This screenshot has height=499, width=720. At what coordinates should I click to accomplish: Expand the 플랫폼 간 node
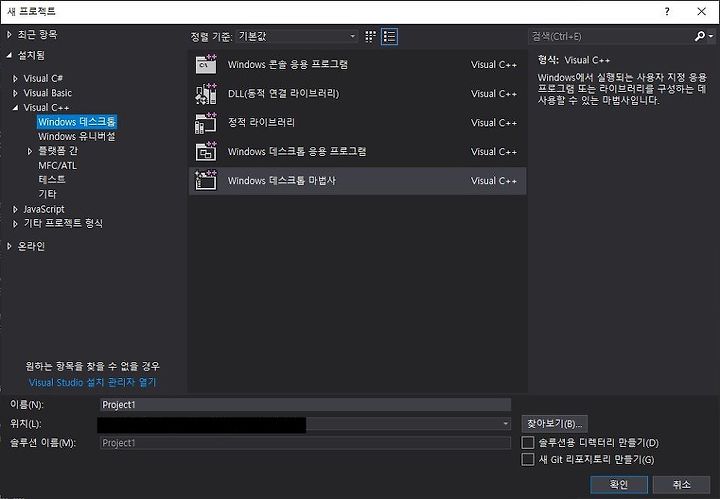30,151
